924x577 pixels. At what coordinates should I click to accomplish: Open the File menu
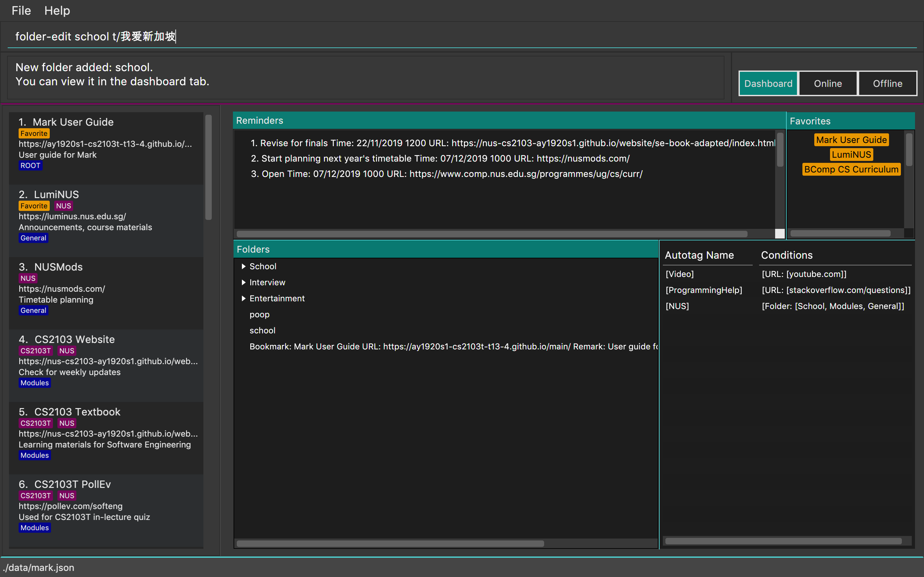[x=21, y=11]
